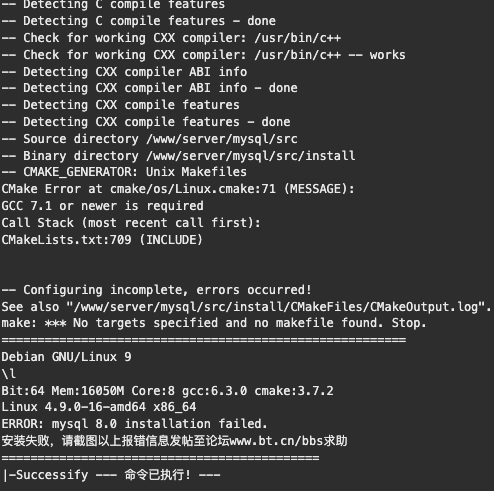Click the CMakeLists.txt:709 (INCLUDE) line
The width and height of the screenshot is (494, 491).
(x=102, y=239)
